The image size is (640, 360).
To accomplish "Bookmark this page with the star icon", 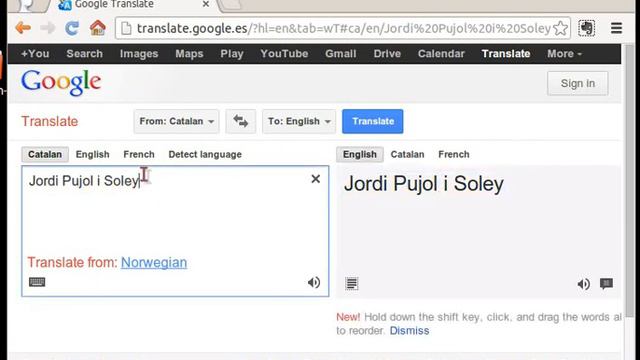I will click(x=560, y=28).
